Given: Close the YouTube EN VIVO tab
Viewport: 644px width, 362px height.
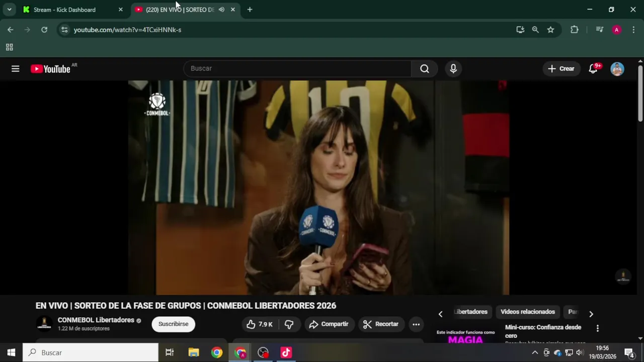Looking at the screenshot, I should tap(232, 10).
